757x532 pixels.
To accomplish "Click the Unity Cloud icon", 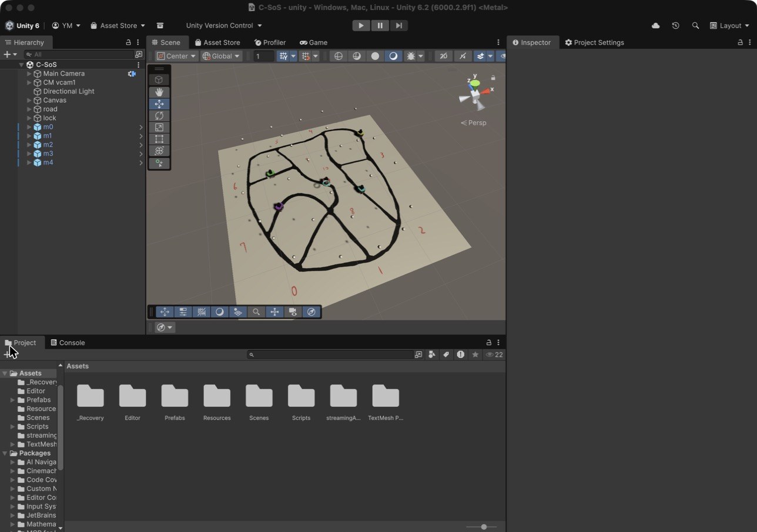I will tap(656, 26).
